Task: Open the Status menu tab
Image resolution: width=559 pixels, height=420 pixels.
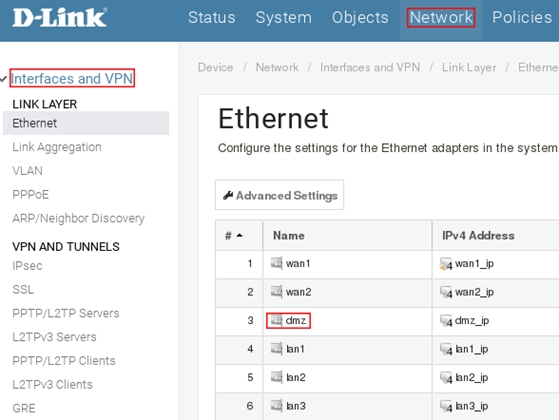Action: click(x=212, y=17)
